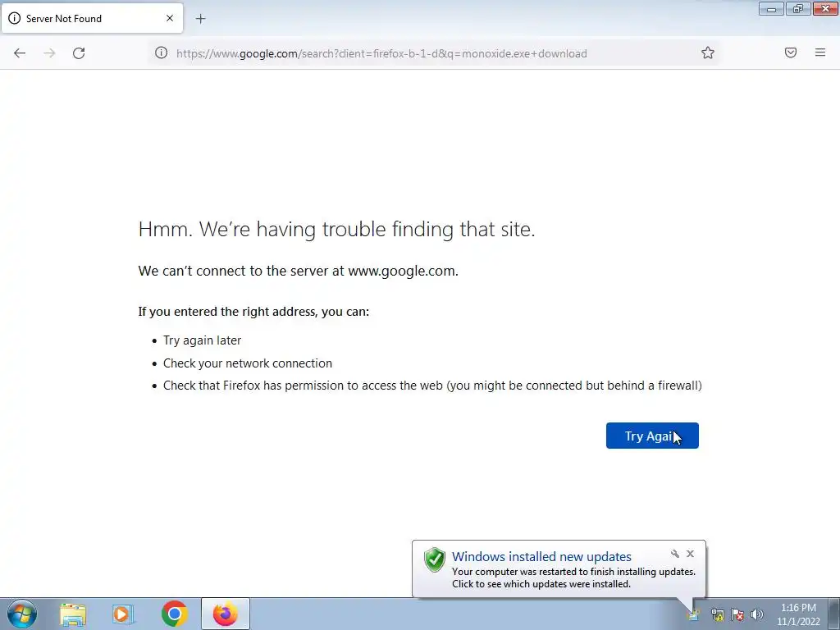The width and height of the screenshot is (840, 630).
Task: Click the Try Again button
Action: tap(652, 436)
